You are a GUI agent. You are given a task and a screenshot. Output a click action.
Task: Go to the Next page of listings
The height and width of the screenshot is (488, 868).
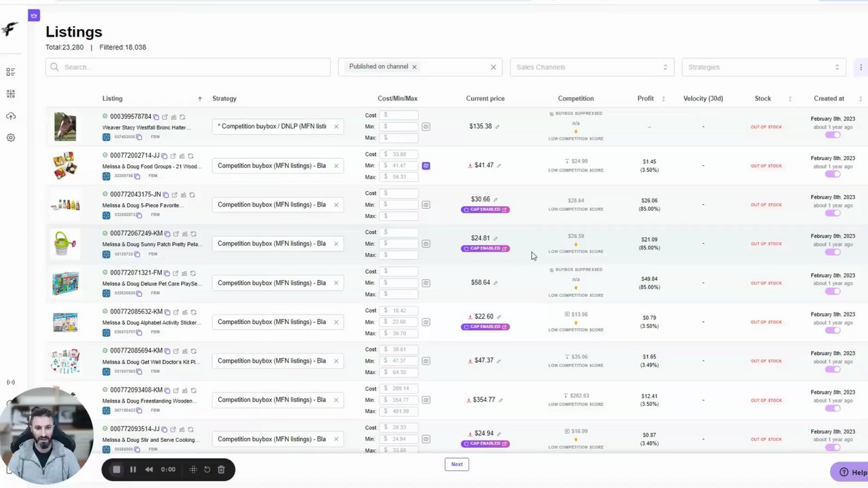point(457,464)
